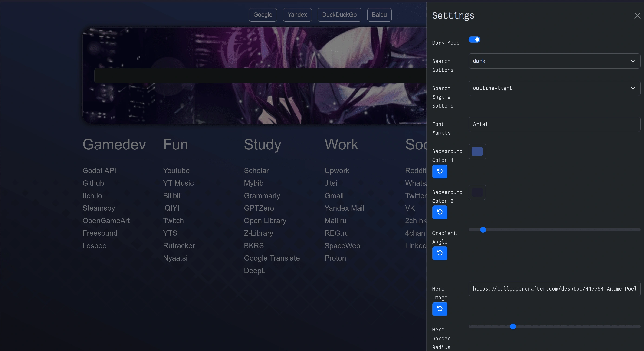
Task: Enable search buttons dark style toggle
Action: (554, 61)
